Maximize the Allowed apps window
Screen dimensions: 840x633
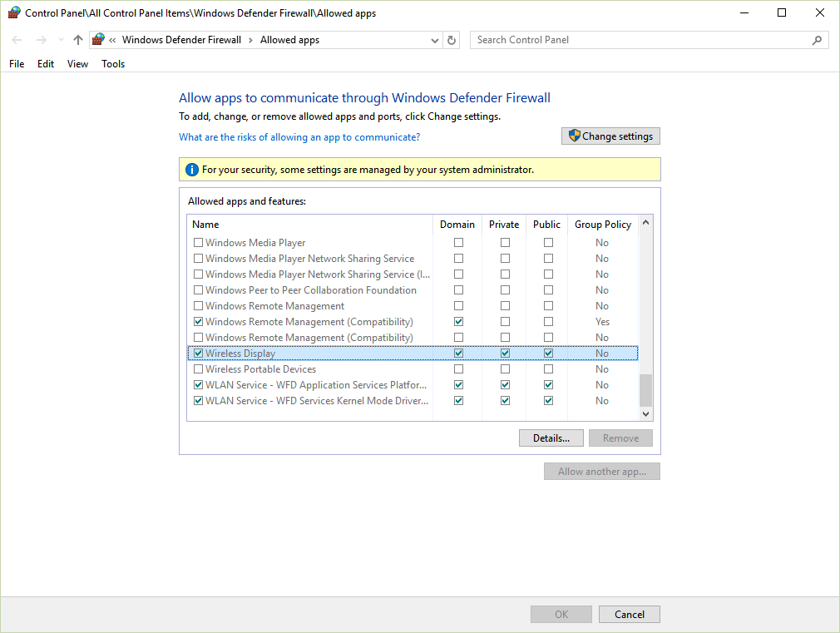coord(782,12)
